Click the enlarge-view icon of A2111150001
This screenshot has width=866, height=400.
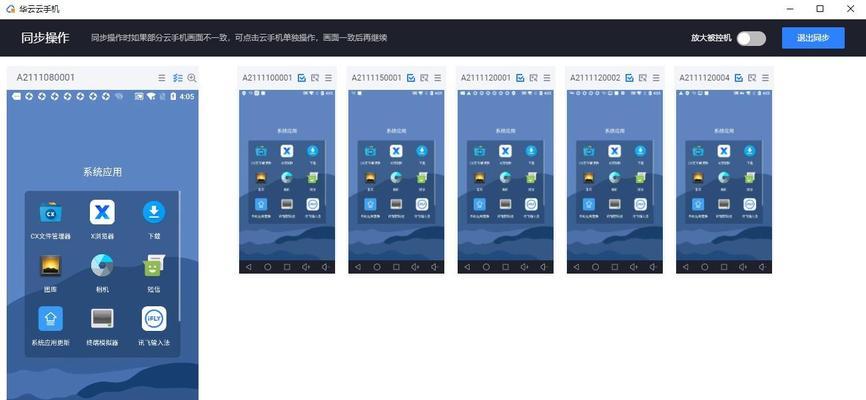(424, 78)
